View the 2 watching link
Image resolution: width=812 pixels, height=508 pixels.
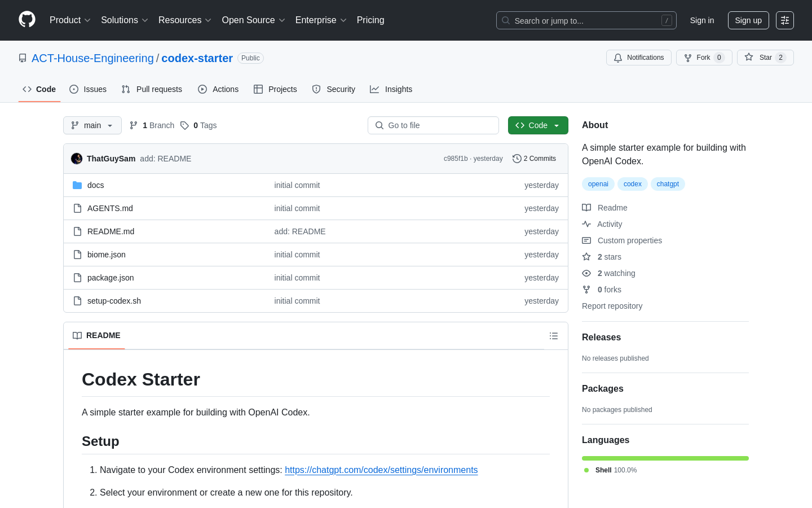pyautogui.click(x=608, y=273)
